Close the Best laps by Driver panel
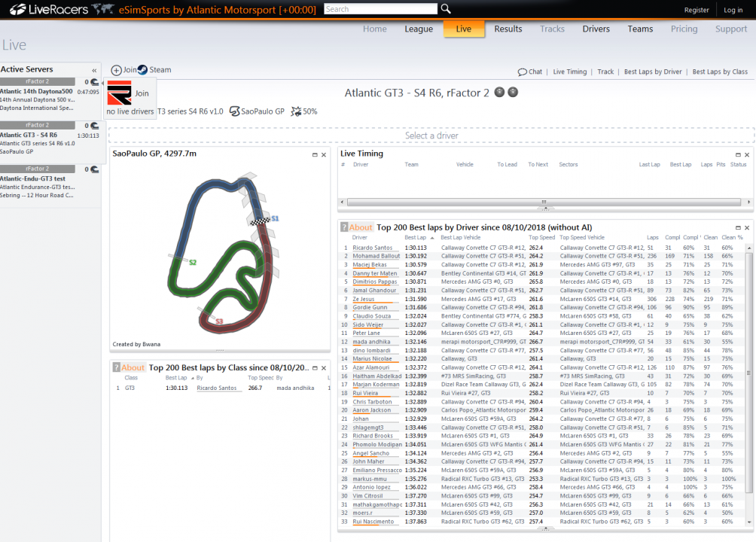The height and width of the screenshot is (542, 756). tap(747, 227)
